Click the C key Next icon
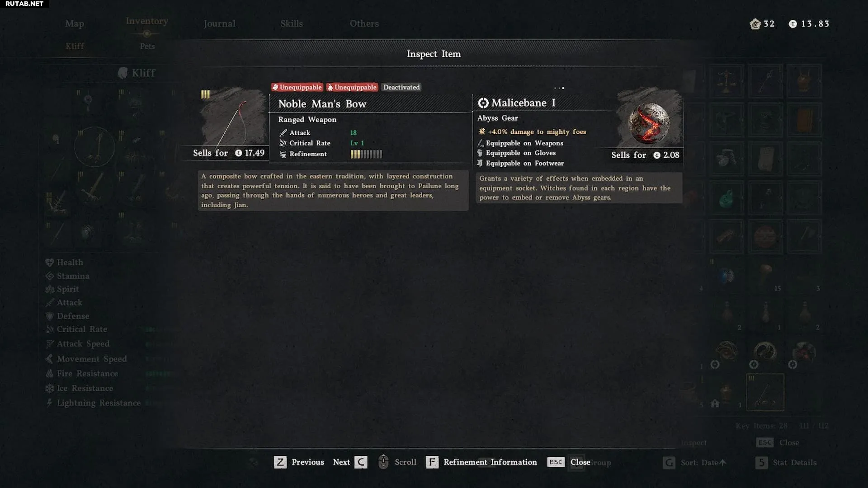Viewport: 868px width, 488px height. pos(361,462)
